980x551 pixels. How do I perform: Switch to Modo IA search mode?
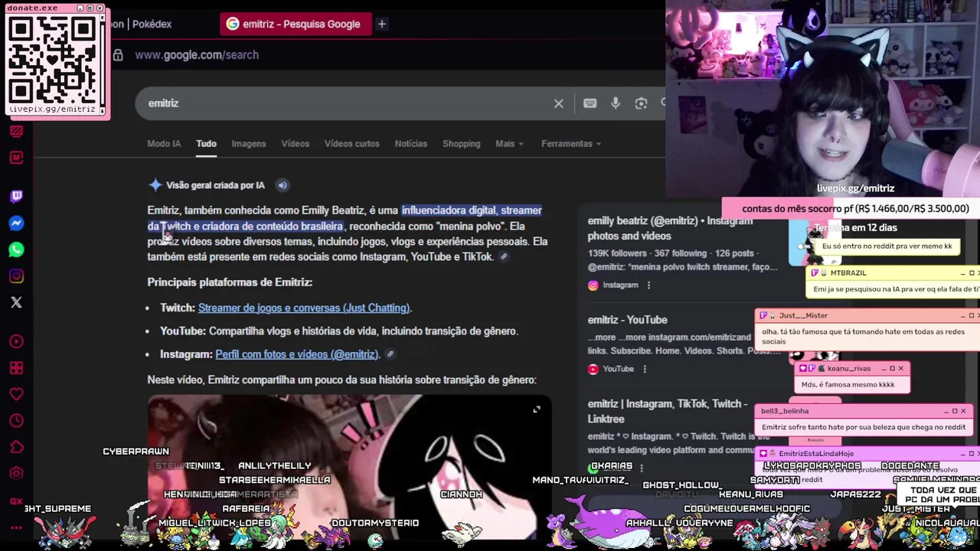(164, 144)
